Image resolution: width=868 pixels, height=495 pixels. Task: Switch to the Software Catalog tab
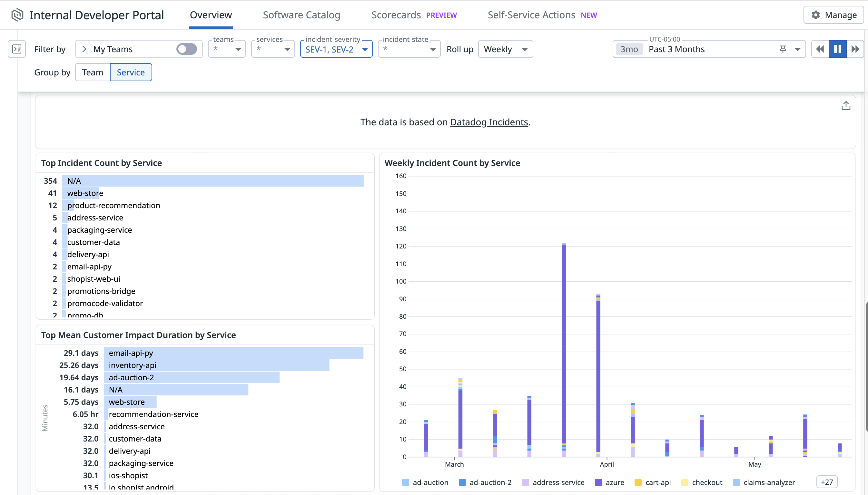click(301, 15)
